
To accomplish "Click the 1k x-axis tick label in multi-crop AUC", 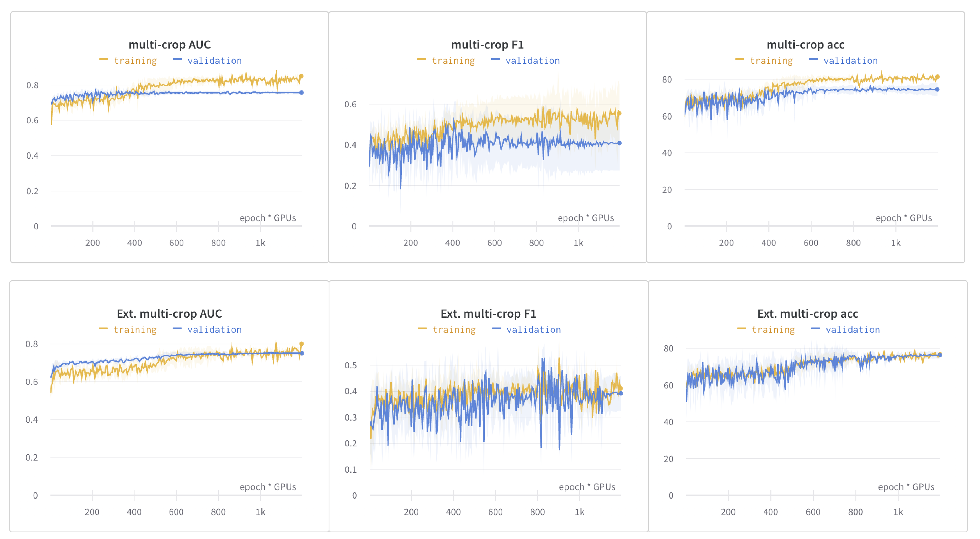I will point(260,243).
